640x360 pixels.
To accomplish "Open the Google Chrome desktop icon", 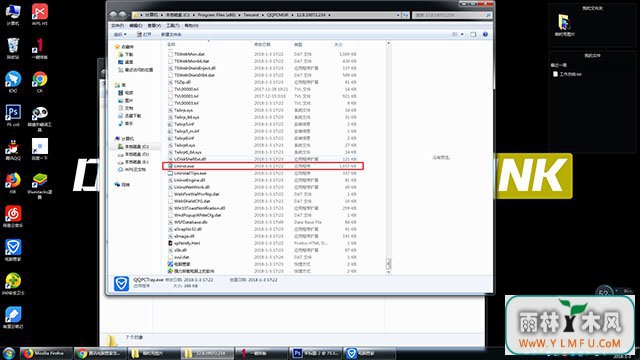I will (40, 81).
